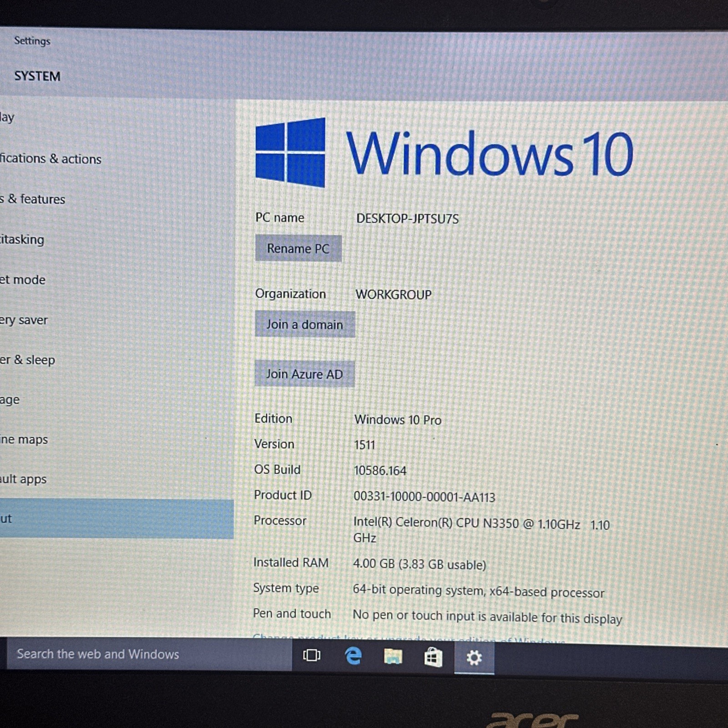Click the Windows 10 logo
The width and height of the screenshot is (728, 728).
(x=444, y=153)
